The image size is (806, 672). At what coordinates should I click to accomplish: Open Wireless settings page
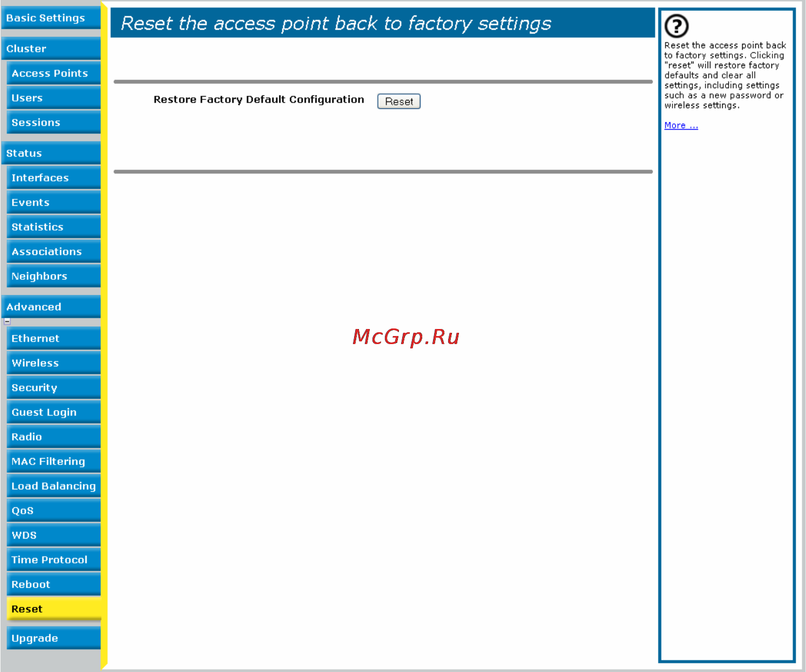54,363
